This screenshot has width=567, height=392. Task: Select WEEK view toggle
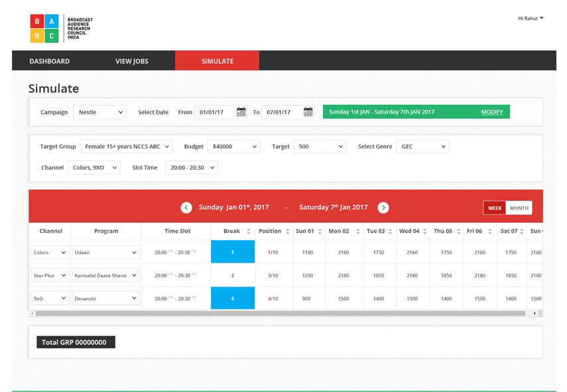pyautogui.click(x=495, y=208)
